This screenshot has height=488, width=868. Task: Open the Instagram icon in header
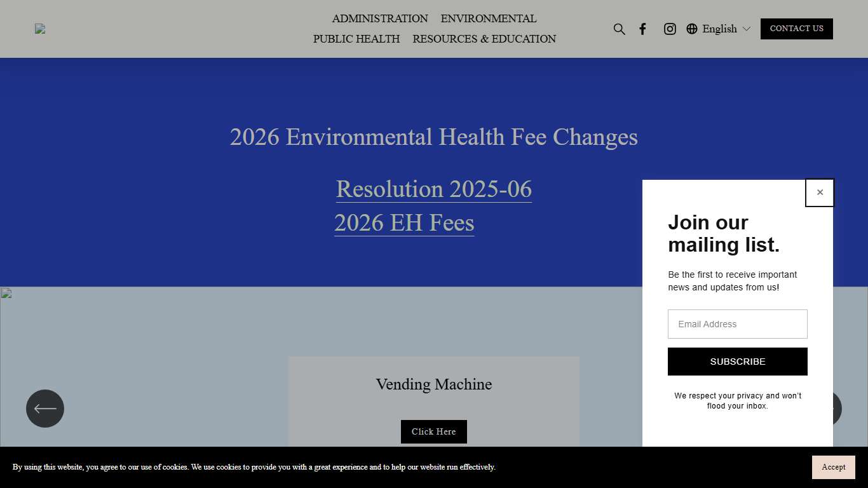coord(670,29)
